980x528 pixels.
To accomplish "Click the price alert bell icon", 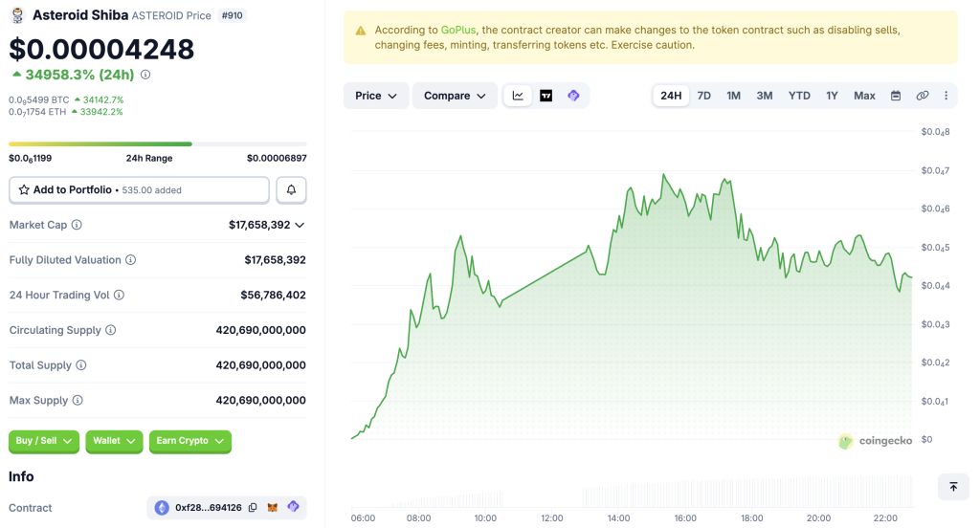I will (x=291, y=190).
